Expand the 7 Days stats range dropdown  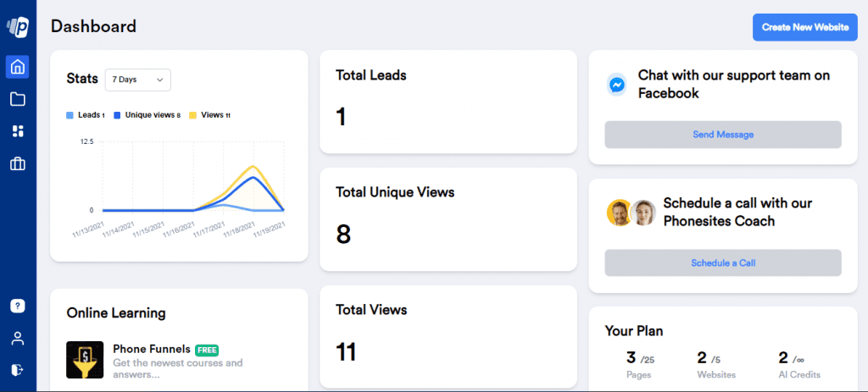[x=138, y=80]
